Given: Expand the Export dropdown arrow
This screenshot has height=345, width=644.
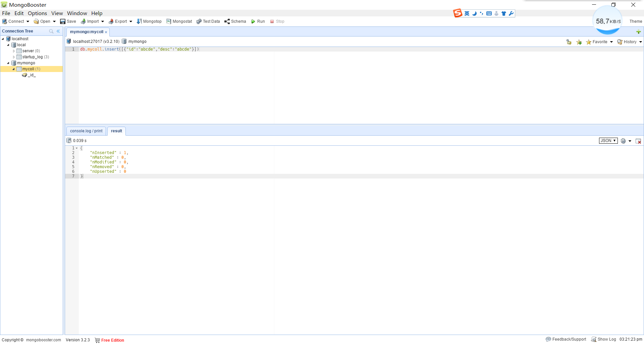Looking at the screenshot, I should [131, 21].
